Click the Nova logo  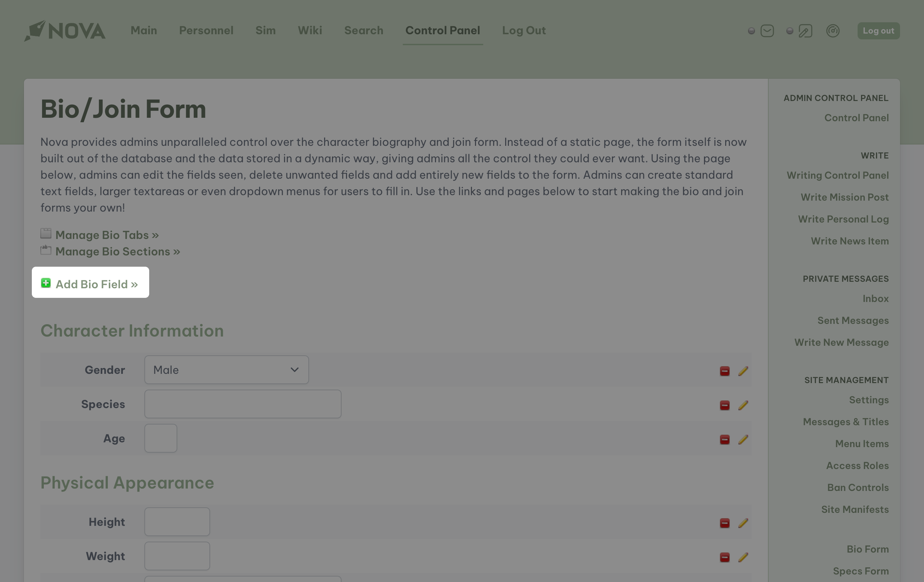65,31
